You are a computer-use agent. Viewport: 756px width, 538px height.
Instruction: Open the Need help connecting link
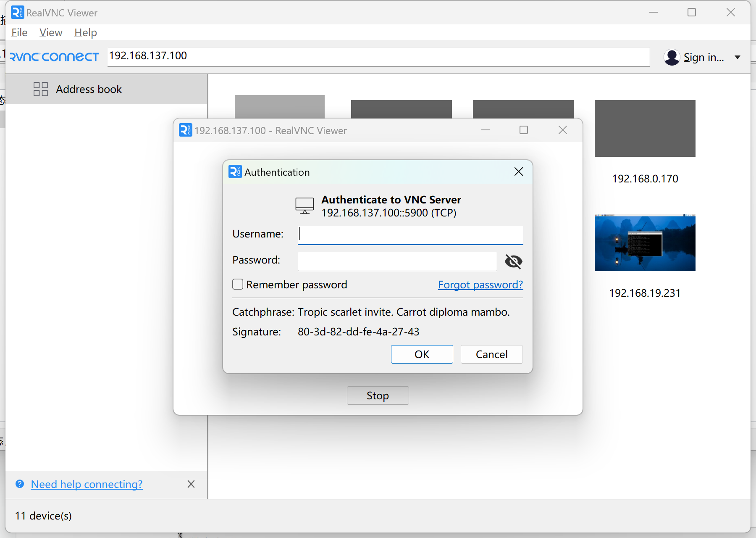pos(87,484)
